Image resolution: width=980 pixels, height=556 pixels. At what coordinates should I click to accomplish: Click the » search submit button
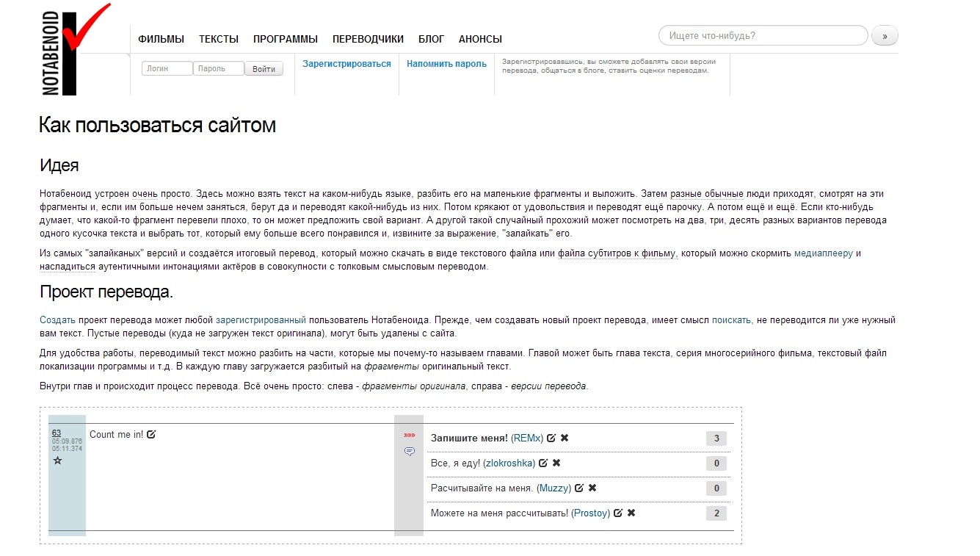[885, 35]
